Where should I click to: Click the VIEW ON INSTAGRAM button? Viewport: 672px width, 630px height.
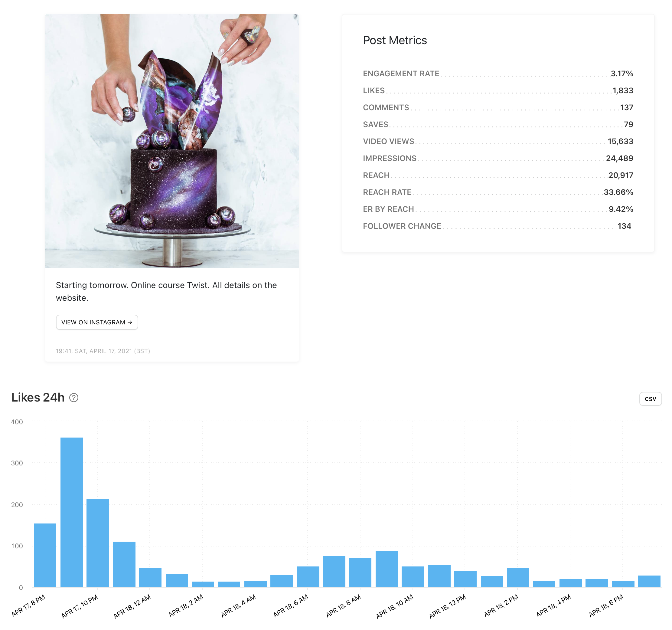97,322
